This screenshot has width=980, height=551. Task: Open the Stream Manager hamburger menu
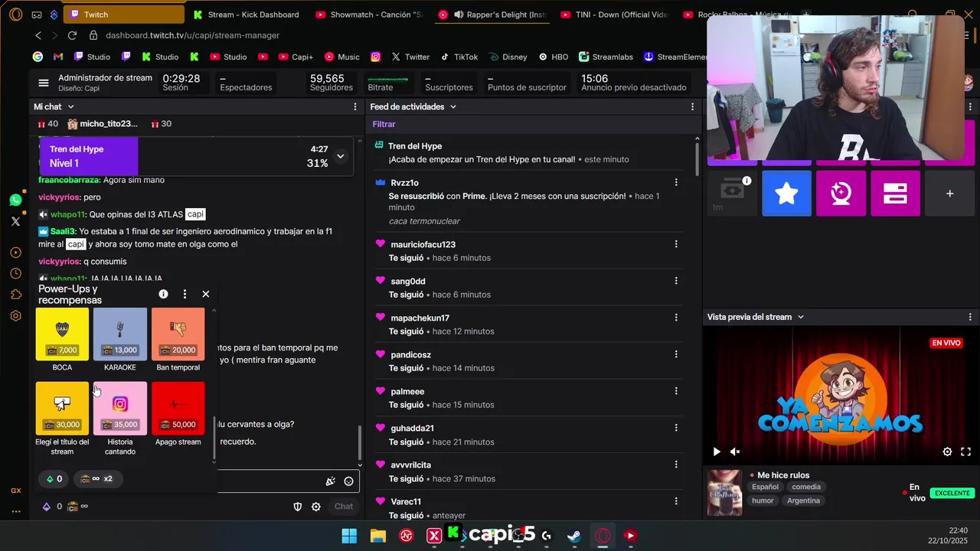click(x=44, y=83)
